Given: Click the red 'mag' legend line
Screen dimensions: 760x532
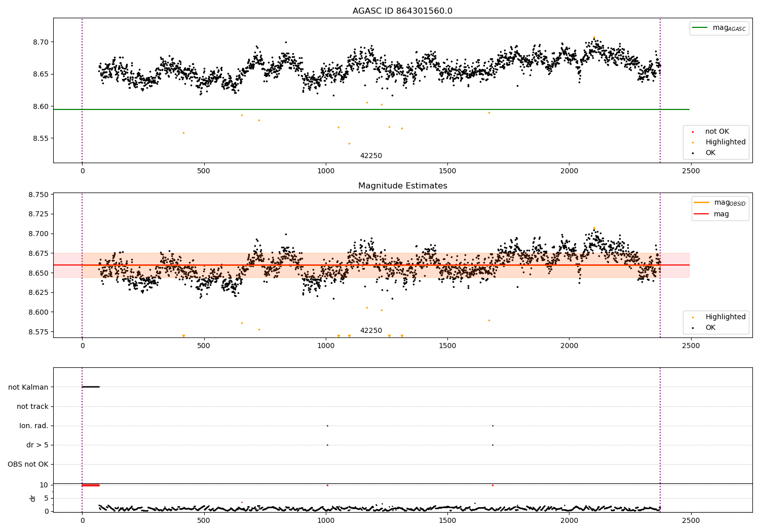Looking at the screenshot, I should pyautogui.click(x=702, y=214).
